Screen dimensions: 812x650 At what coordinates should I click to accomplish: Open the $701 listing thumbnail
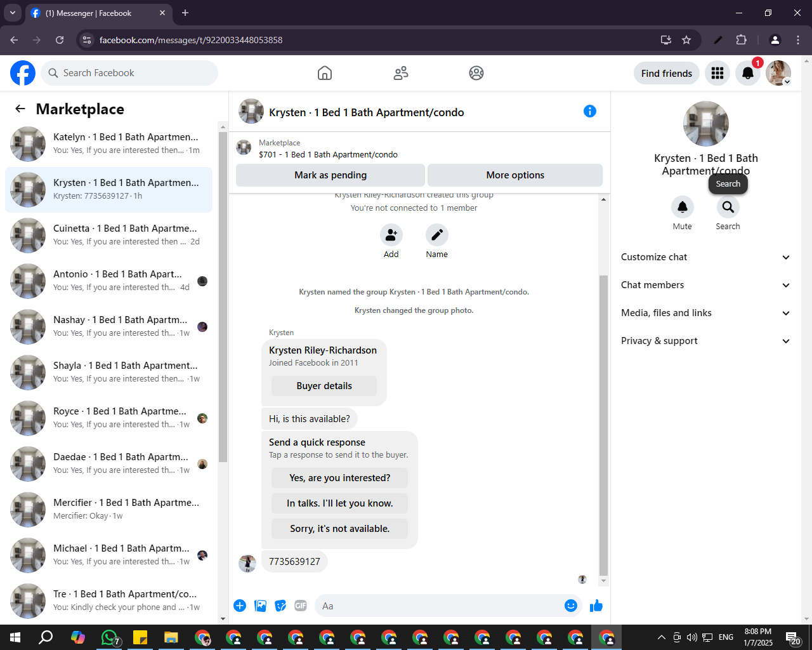244,148
